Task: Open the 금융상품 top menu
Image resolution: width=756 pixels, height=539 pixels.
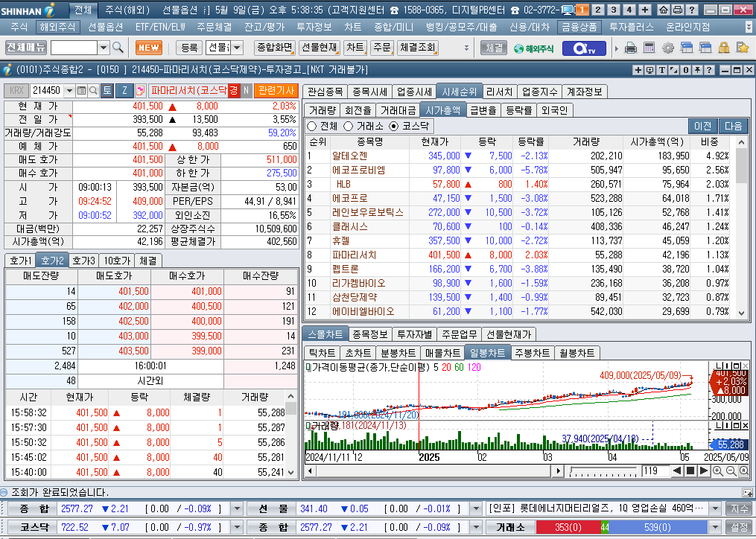Action: click(579, 27)
